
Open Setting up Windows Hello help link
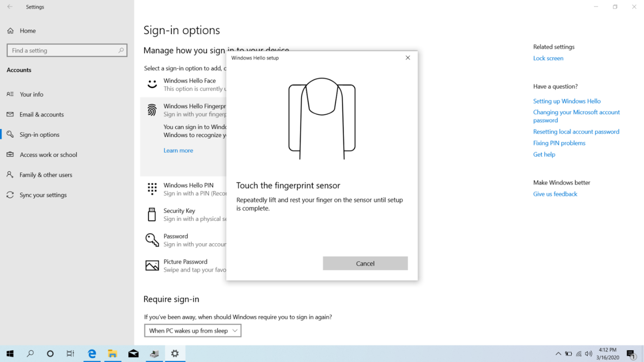pos(567,101)
